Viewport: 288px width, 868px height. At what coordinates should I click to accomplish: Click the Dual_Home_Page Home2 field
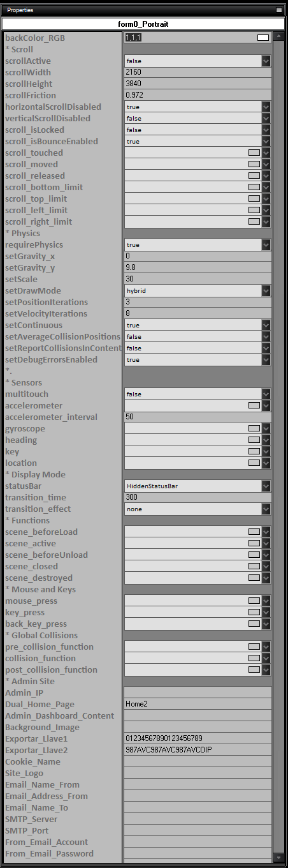(198, 705)
